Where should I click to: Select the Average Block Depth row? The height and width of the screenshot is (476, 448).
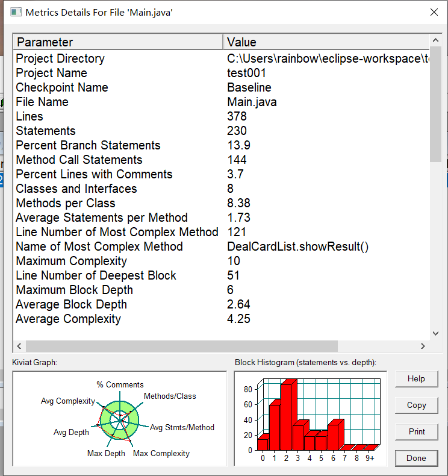click(222, 304)
